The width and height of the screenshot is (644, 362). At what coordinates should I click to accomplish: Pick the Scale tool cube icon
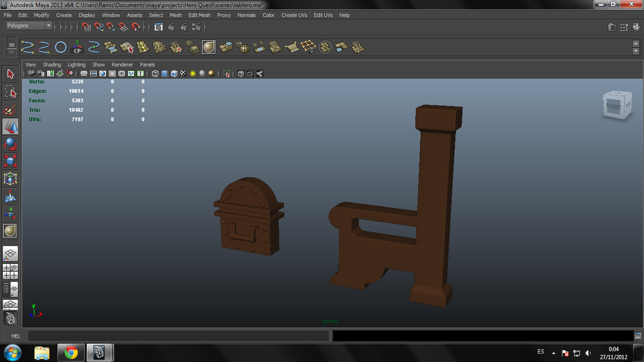click(x=10, y=161)
